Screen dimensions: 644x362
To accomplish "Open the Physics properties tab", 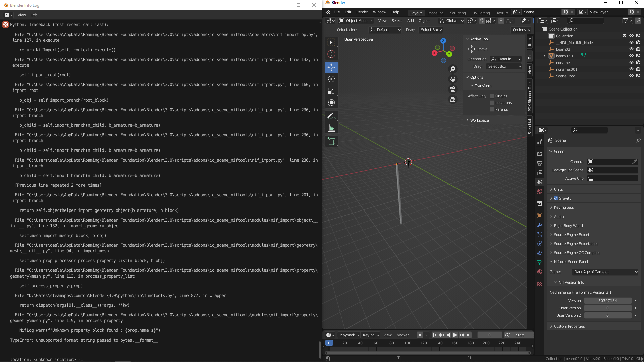I will (x=540, y=244).
